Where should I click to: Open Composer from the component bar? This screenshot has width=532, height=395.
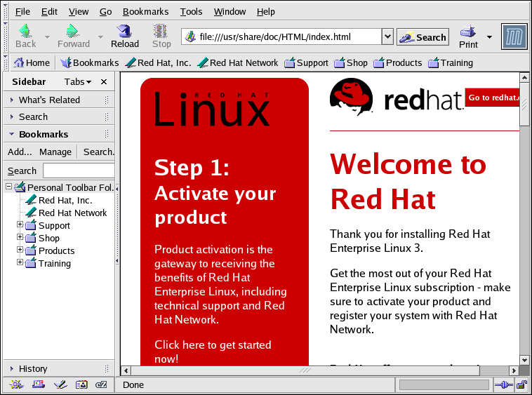pyautogui.click(x=60, y=384)
